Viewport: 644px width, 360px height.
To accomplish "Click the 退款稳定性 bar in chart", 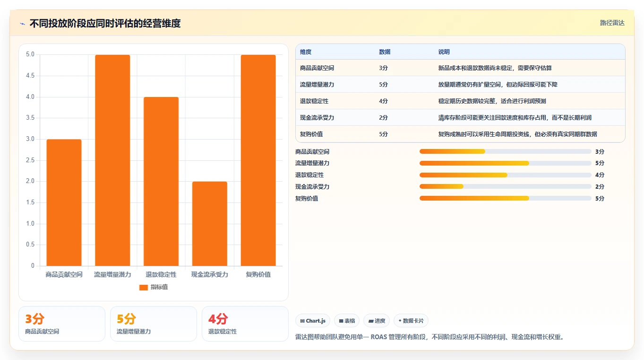I will (x=161, y=182).
